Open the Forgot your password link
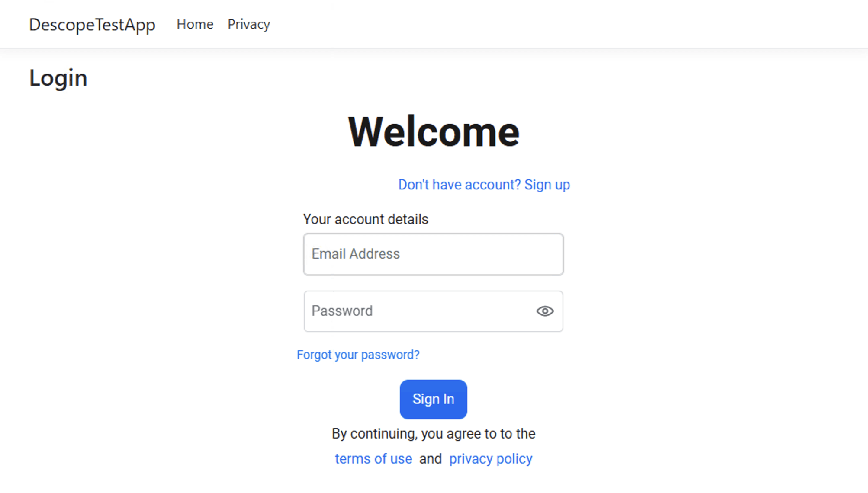The image size is (868, 493). point(358,355)
